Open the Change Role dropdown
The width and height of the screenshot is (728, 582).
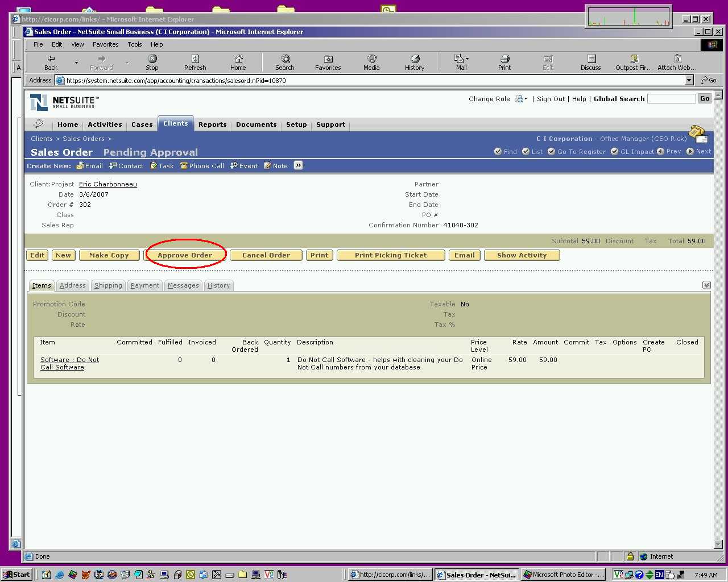[x=521, y=99]
